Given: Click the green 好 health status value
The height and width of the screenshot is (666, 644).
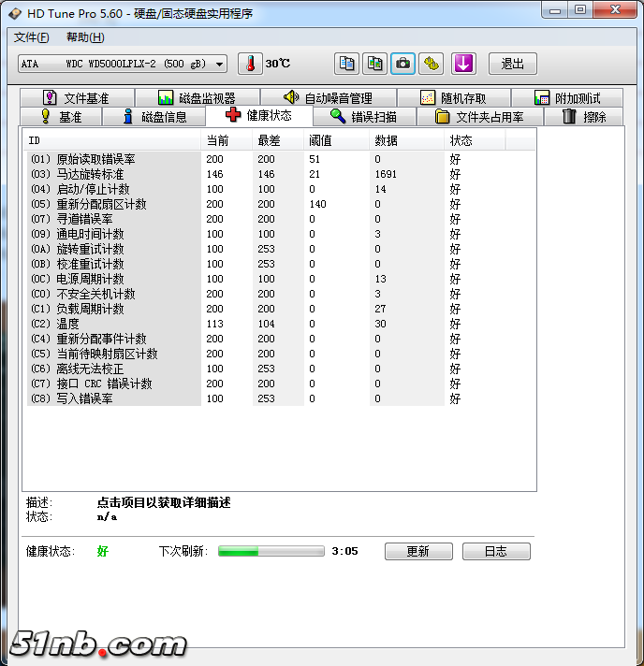Looking at the screenshot, I should 103,551.
